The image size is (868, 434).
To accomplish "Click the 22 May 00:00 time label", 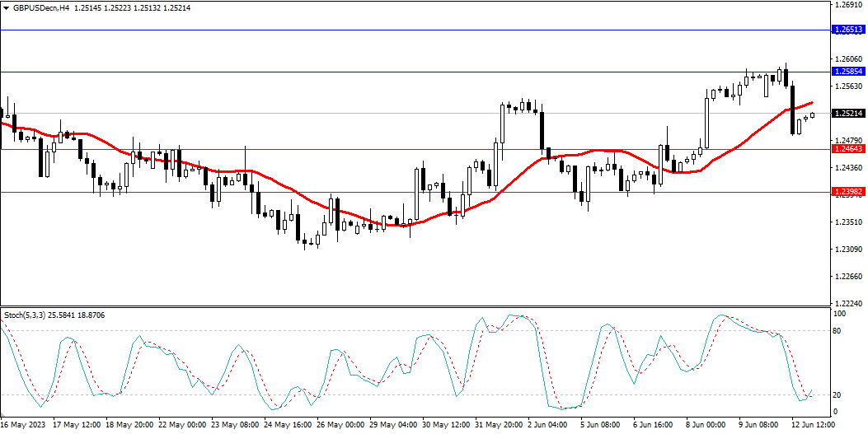I will (x=182, y=425).
